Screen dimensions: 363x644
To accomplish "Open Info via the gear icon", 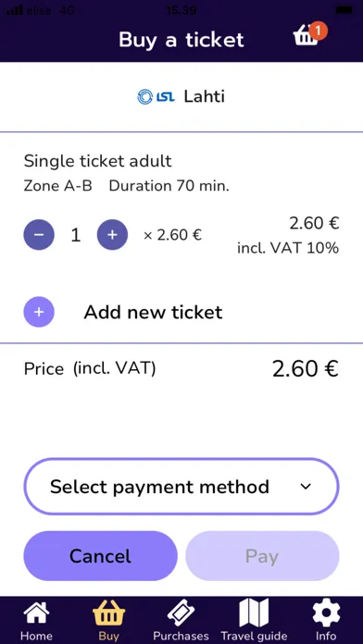I will pos(326,613).
